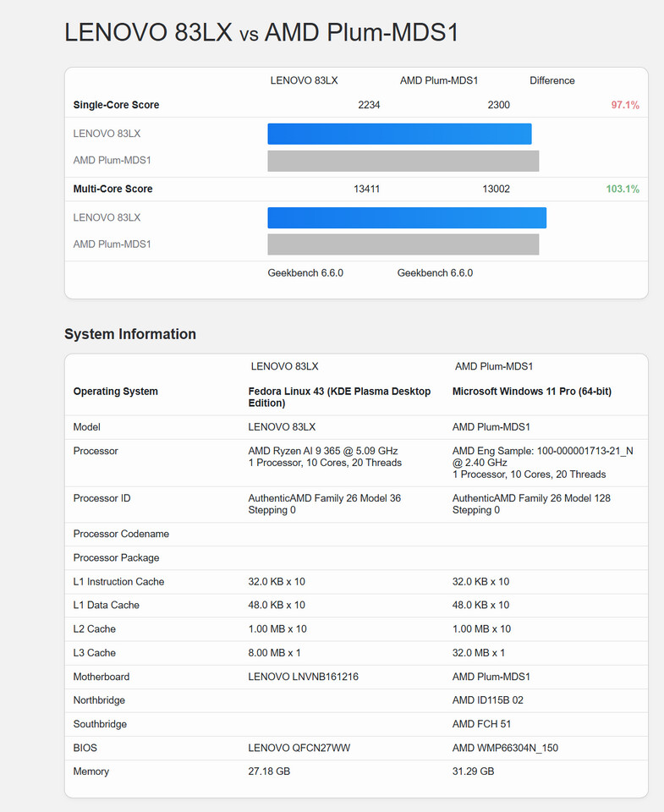This screenshot has width=664, height=812.
Task: Click the red 97.1% difference value
Action: coord(624,105)
